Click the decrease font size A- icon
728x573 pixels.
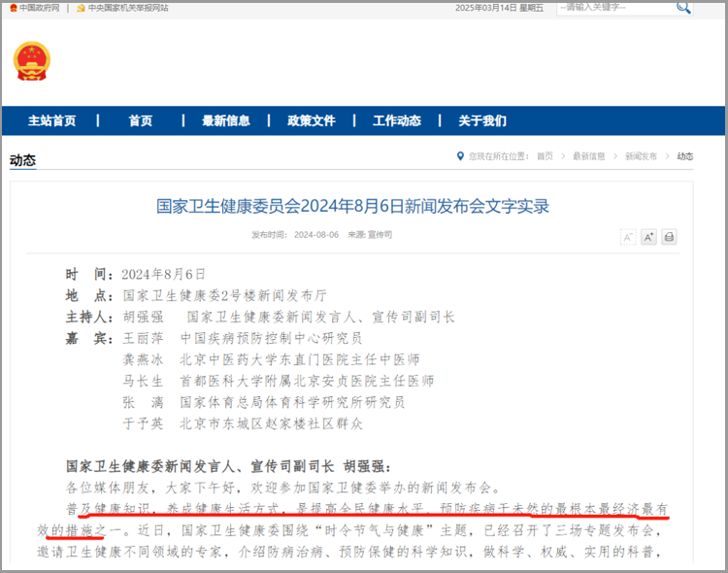628,237
